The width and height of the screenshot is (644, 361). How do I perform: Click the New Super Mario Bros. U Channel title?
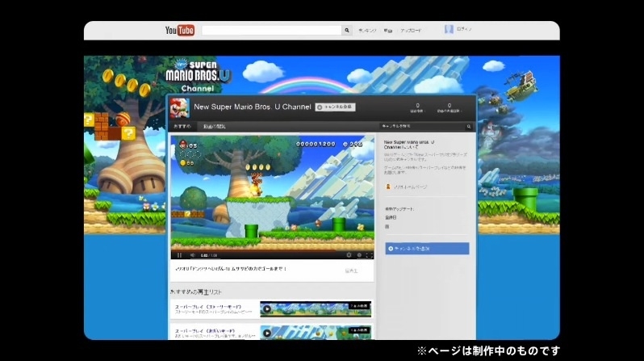[252, 107]
